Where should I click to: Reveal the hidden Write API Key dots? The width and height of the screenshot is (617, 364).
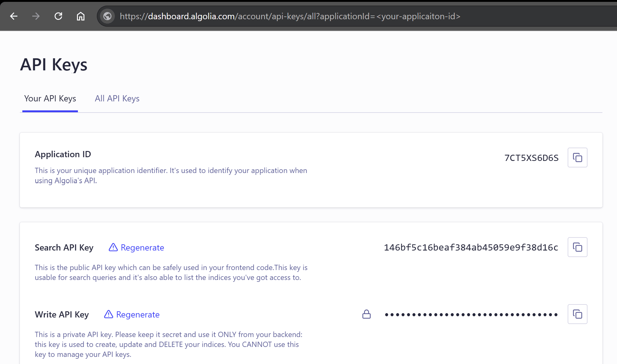tap(471, 314)
